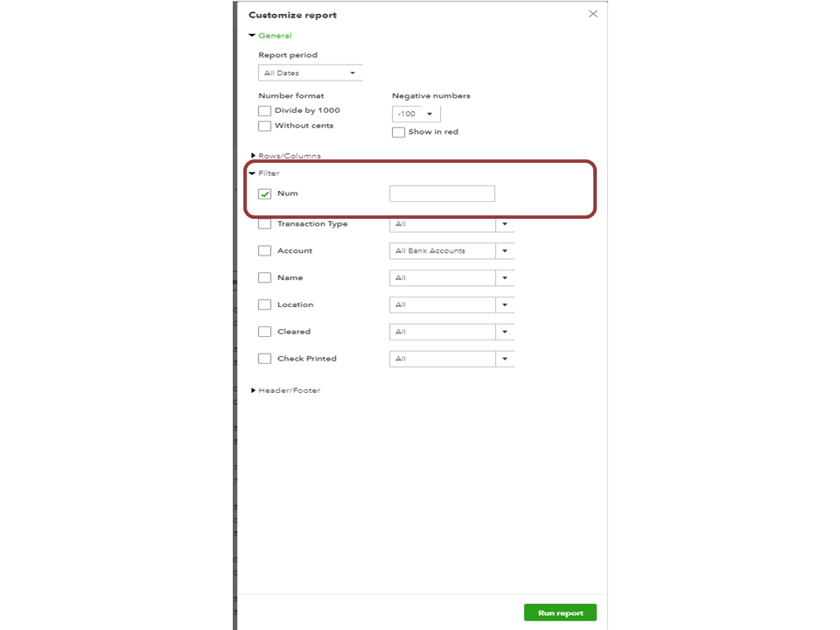This screenshot has height=630, width=840.
Task: Click the Run report button
Action: coord(560,612)
